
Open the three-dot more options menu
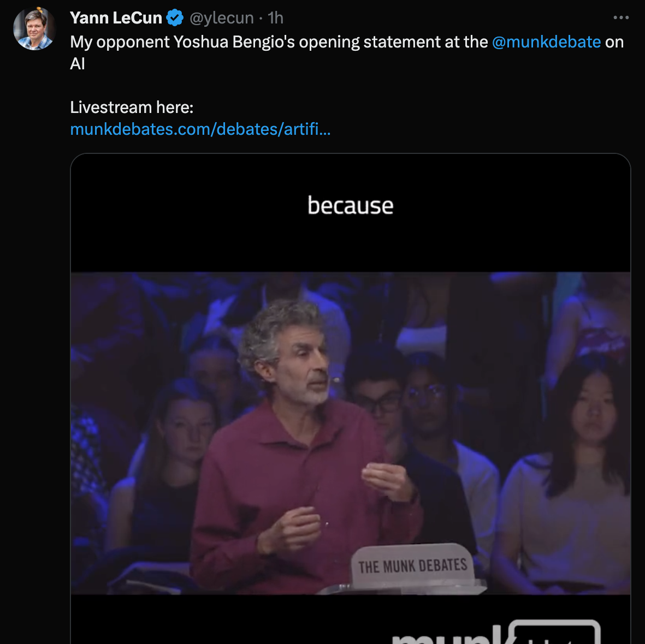pyautogui.click(x=621, y=17)
